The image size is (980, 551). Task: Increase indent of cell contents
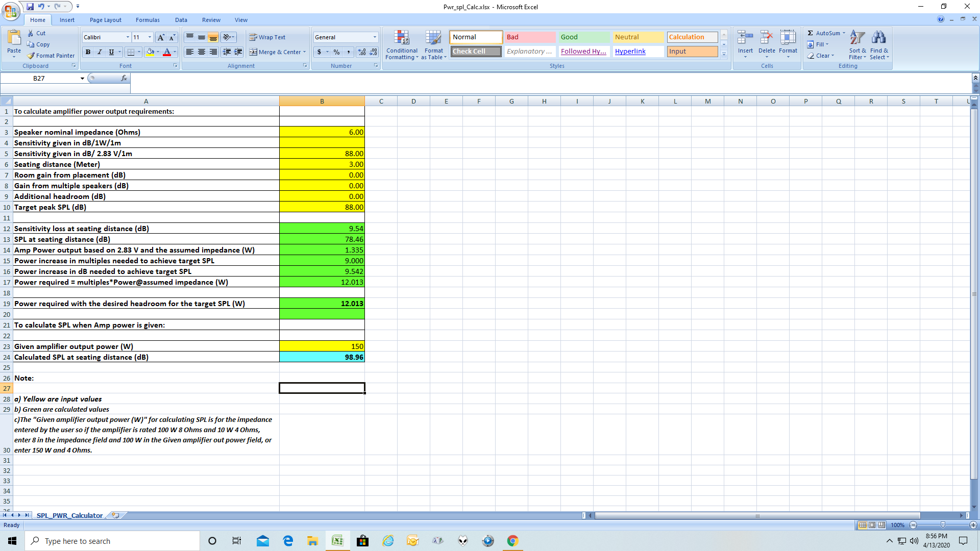238,52
